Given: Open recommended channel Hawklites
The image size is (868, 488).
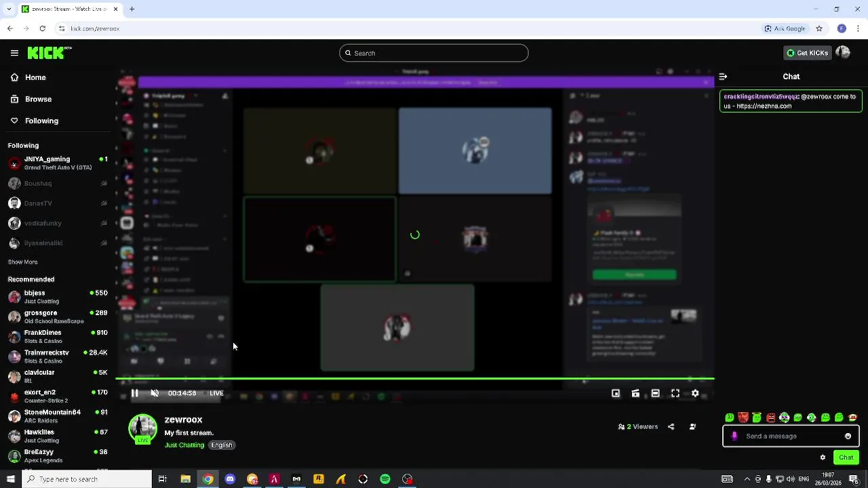Looking at the screenshot, I should tap(58, 436).
